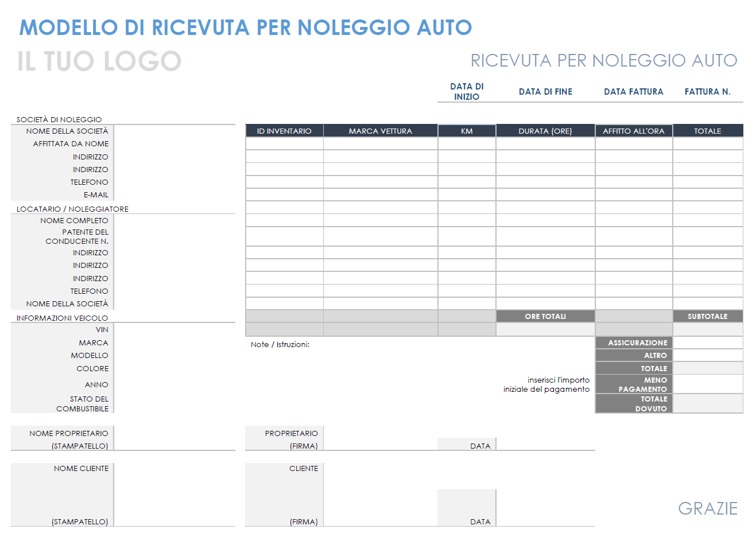
Task: Click the value cell beside ASSICURAZIONE
Action: 708,342
